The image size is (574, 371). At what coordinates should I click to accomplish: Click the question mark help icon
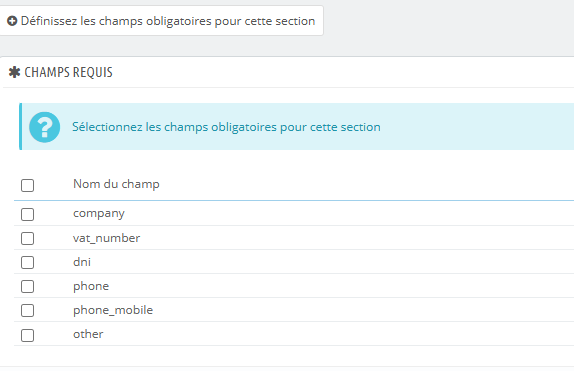[x=45, y=127]
